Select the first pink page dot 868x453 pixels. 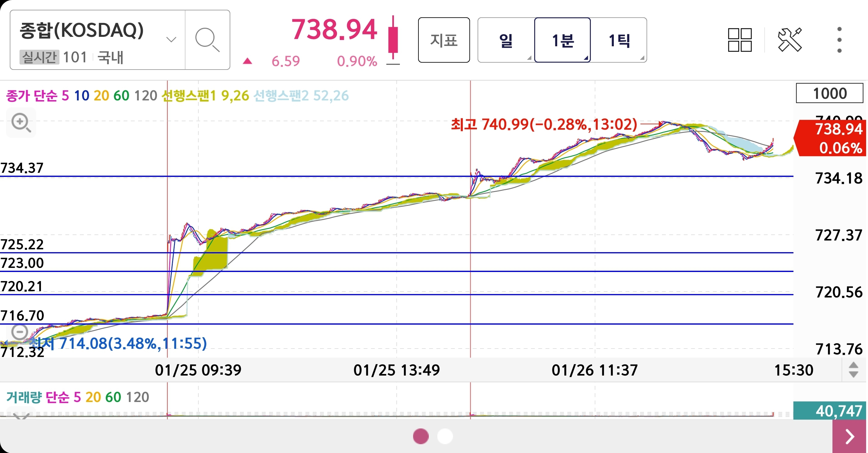(421, 436)
